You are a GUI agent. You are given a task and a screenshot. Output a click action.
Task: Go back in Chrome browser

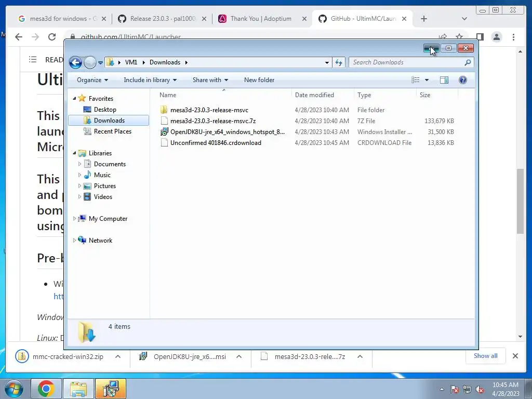click(x=19, y=37)
